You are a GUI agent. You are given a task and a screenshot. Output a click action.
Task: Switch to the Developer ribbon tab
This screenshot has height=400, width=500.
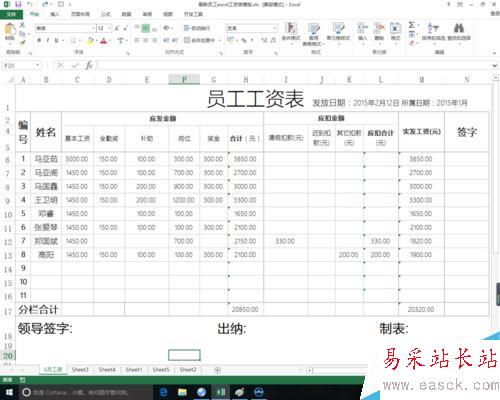[x=193, y=14]
